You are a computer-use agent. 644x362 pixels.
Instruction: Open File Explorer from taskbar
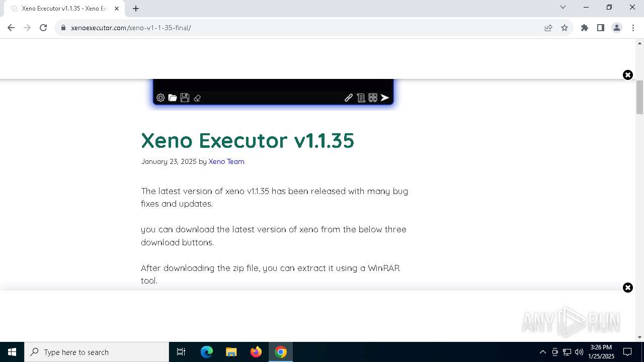[x=231, y=352]
